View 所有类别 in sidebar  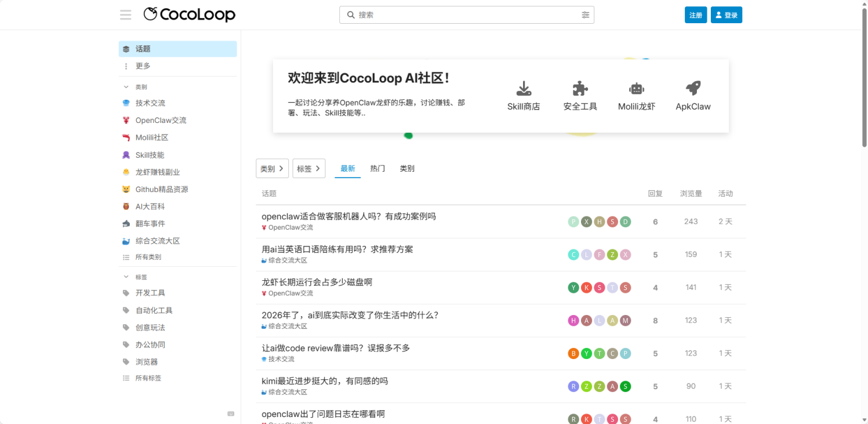pos(177,257)
